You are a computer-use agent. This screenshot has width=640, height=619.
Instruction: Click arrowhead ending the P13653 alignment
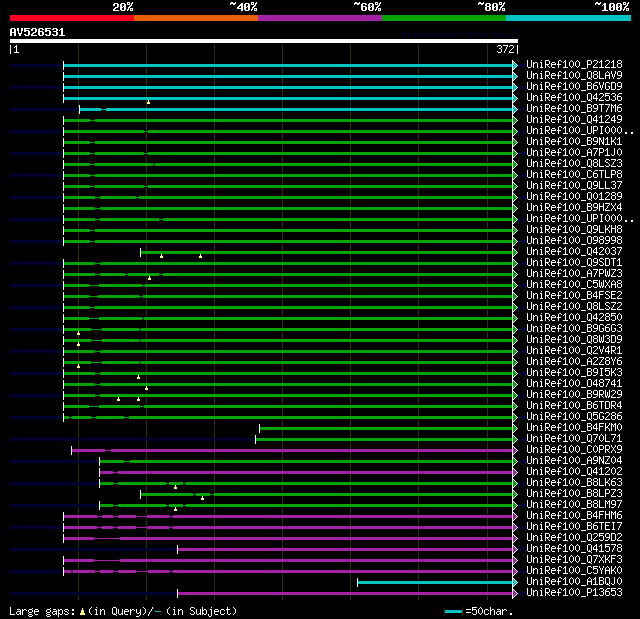pyautogui.click(x=515, y=593)
